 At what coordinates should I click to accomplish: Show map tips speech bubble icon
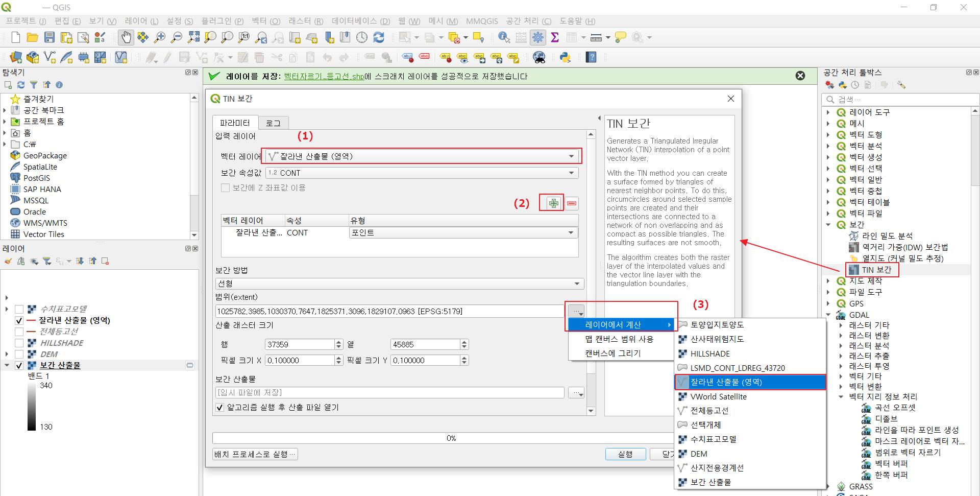click(621, 37)
